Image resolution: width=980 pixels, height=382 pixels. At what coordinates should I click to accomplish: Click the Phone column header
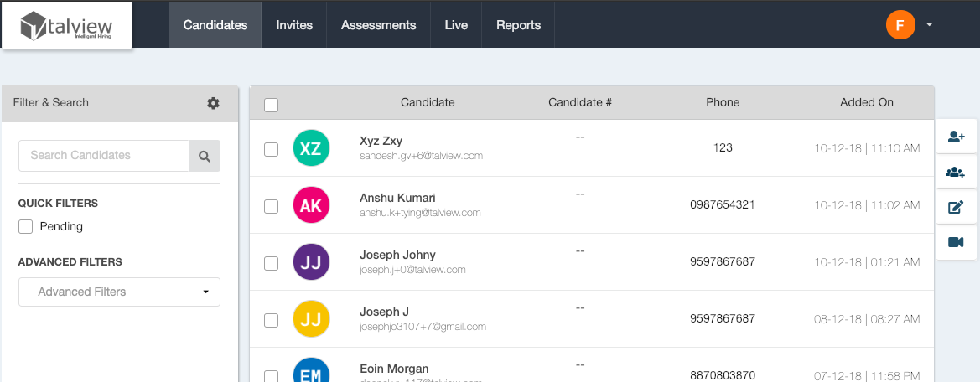[723, 102]
